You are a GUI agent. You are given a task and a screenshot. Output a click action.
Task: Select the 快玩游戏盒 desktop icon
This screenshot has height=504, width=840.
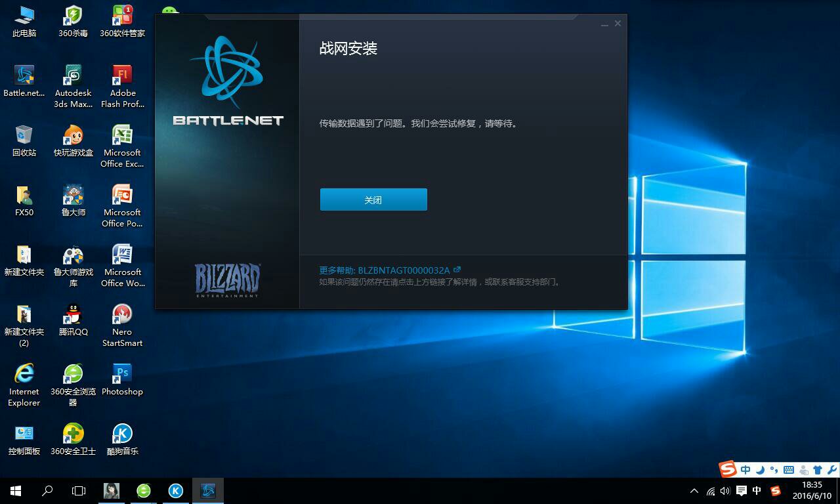coord(73,141)
